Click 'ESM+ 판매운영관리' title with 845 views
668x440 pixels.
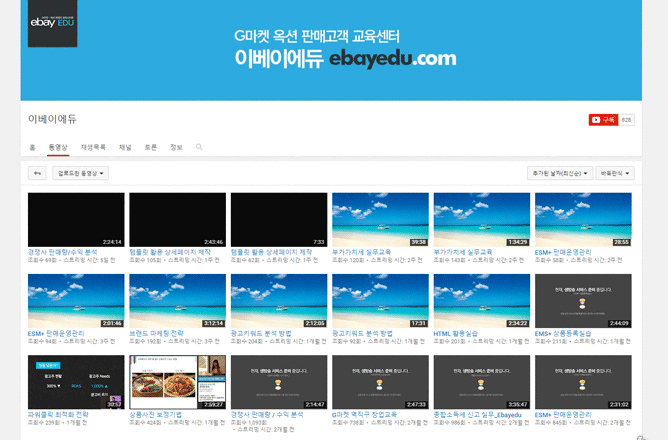563,414
